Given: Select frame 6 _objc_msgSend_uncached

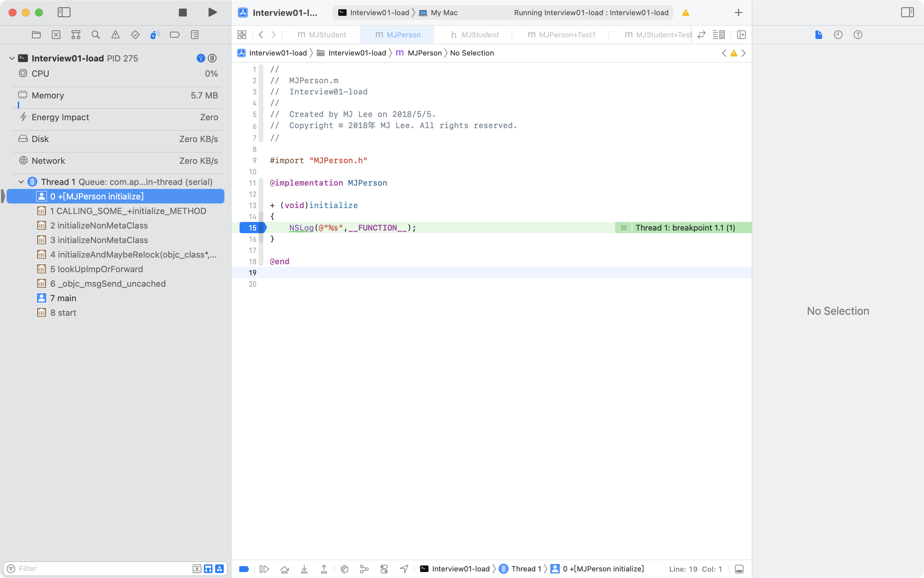Looking at the screenshot, I should click(115, 284).
